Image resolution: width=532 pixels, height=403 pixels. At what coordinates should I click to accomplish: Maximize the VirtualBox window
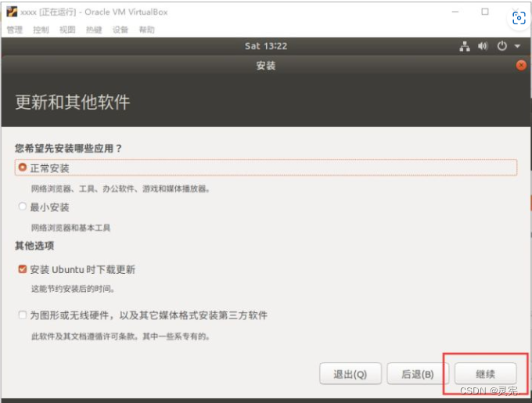pyautogui.click(x=485, y=12)
